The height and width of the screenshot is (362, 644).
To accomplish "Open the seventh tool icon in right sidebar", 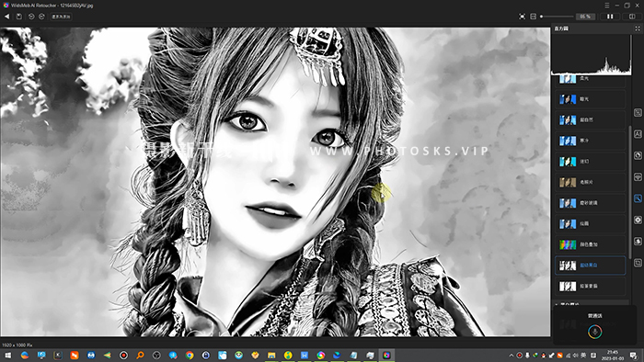I will [638, 241].
